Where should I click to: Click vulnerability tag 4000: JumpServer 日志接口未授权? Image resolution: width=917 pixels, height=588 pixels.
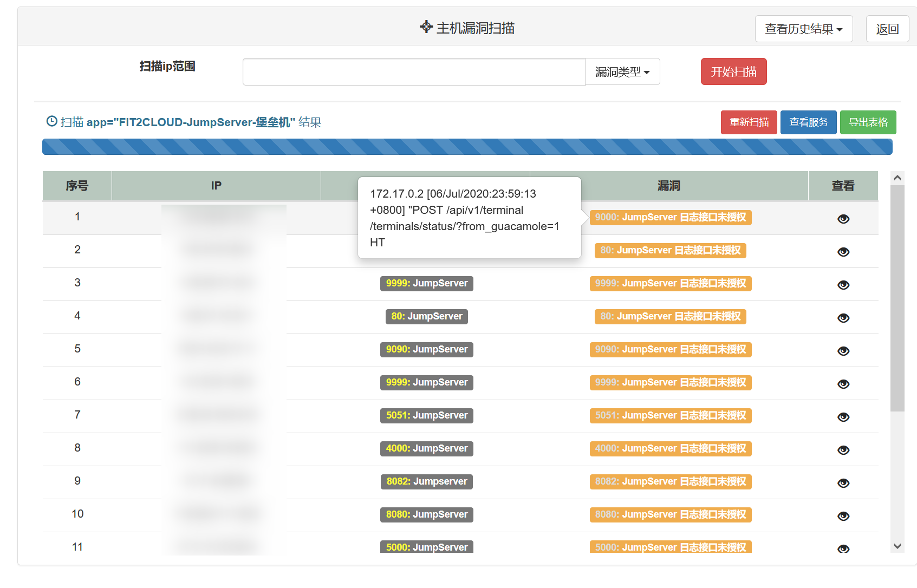671,448
